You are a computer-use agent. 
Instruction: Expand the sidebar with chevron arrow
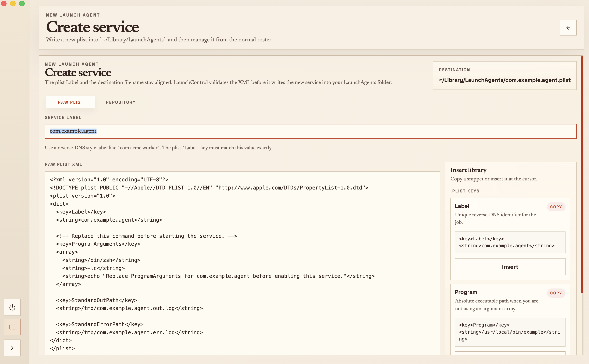12,348
